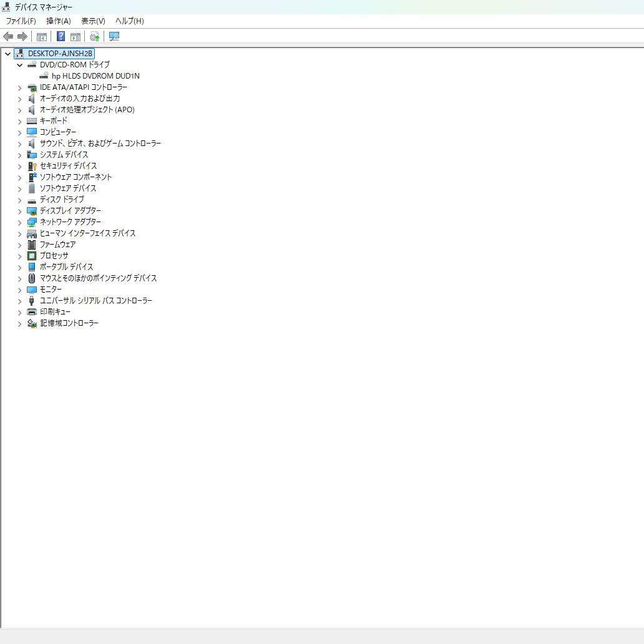The height and width of the screenshot is (644, 644).
Task: Click the DVD/CD-ROM drive category icon
Action: [x=32, y=64]
